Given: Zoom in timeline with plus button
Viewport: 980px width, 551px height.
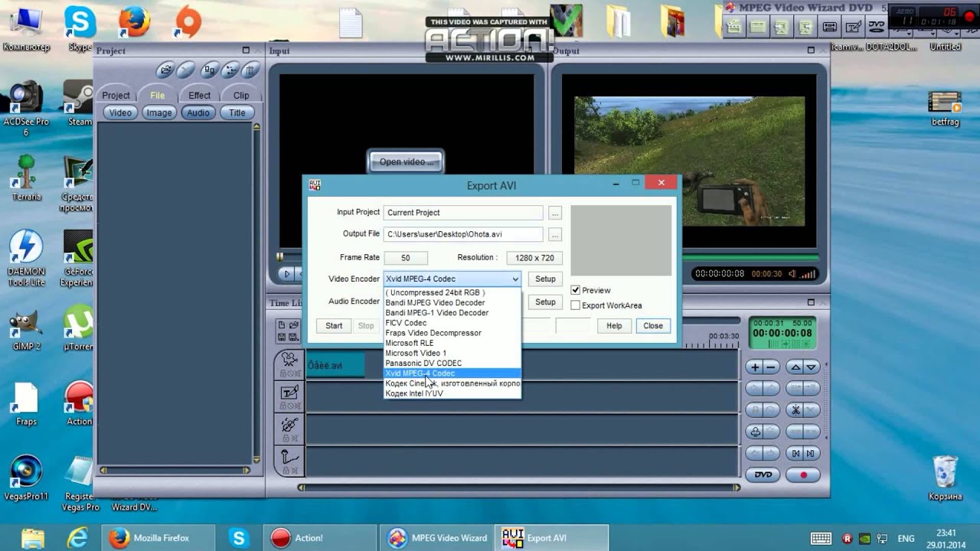Looking at the screenshot, I should [755, 367].
